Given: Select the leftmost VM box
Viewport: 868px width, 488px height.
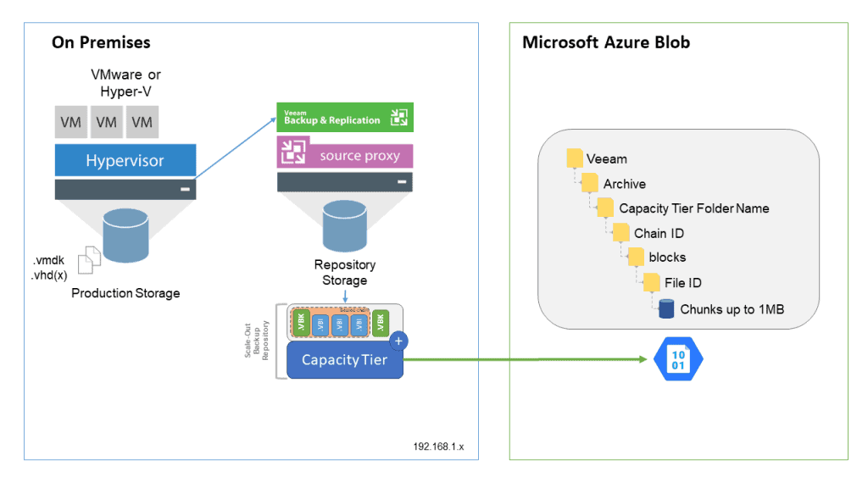Looking at the screenshot, I should (71, 123).
